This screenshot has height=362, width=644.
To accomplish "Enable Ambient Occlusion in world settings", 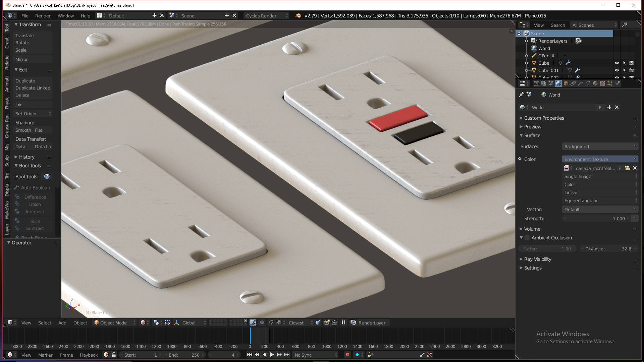I will click(527, 238).
